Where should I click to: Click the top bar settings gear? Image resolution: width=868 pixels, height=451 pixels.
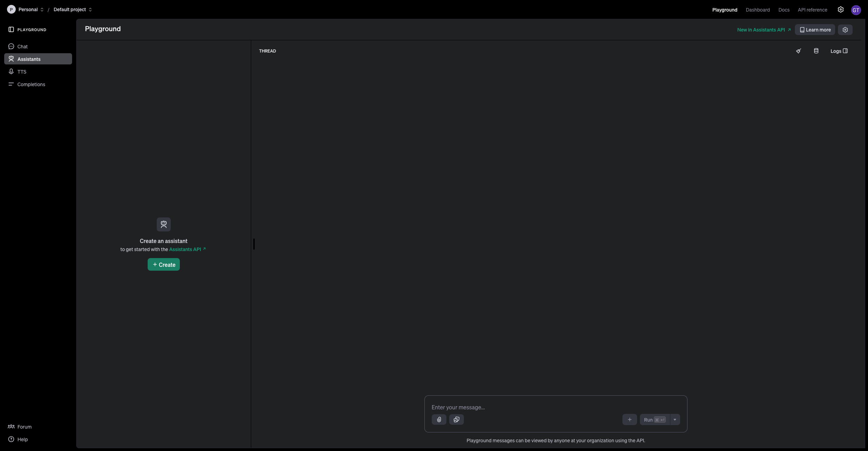click(840, 10)
